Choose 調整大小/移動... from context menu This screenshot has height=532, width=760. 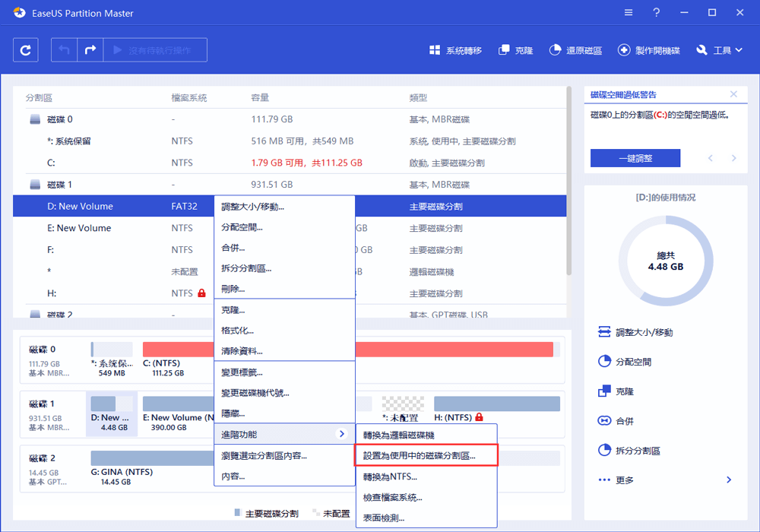[284, 207]
